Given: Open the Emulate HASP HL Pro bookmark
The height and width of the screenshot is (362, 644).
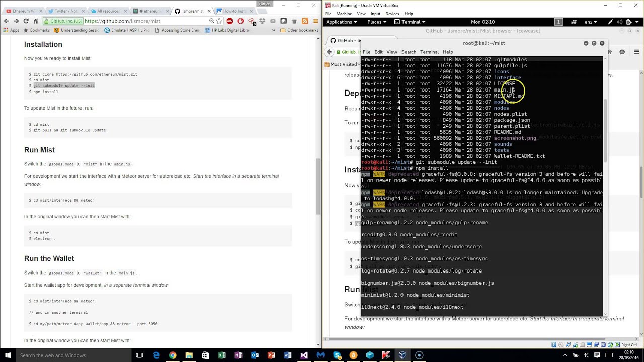Looking at the screenshot, I should pos(127,30).
